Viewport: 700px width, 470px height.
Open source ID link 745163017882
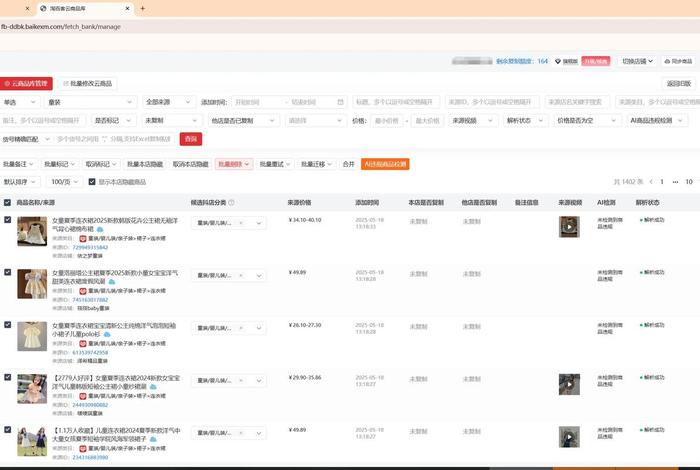coord(90,300)
